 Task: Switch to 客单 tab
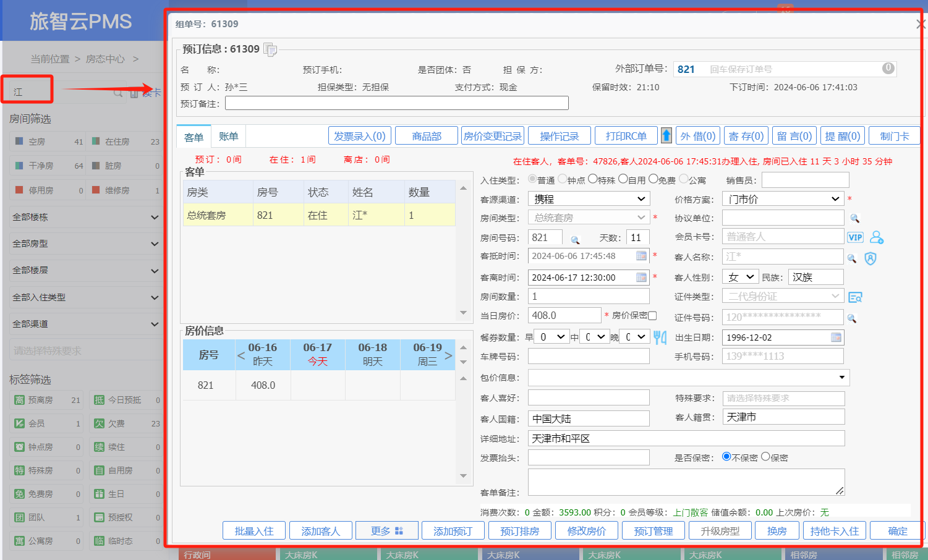coord(194,137)
